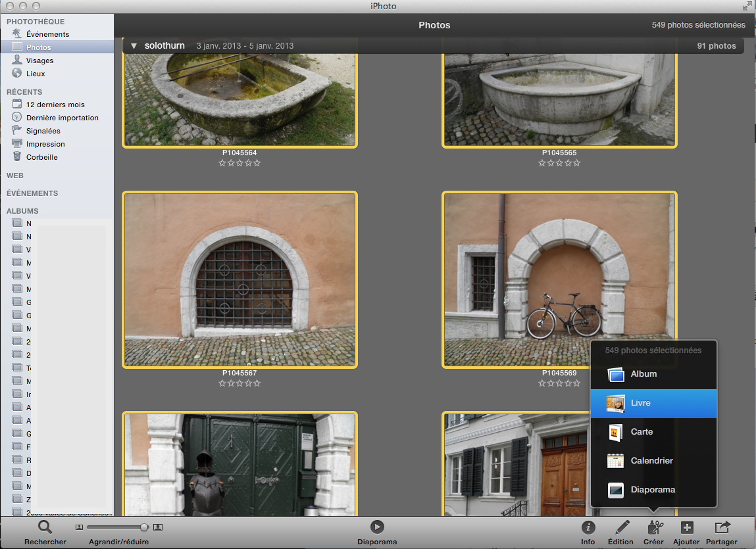Choose Album from the create menu
This screenshot has height=549, width=756.
[x=653, y=374]
